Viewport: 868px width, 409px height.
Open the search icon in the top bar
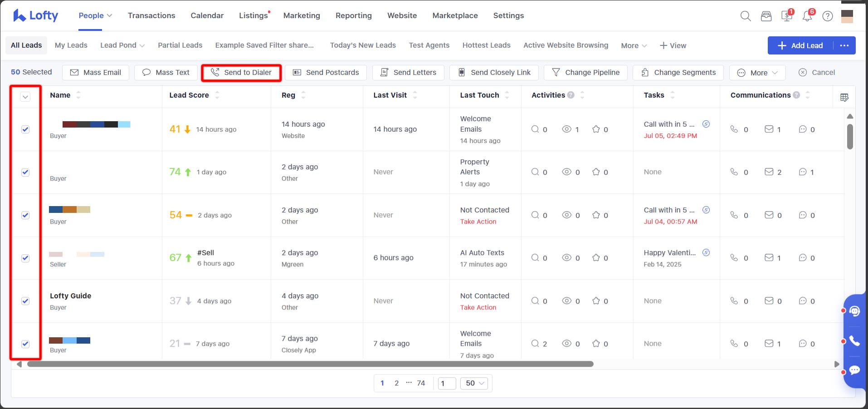745,15
